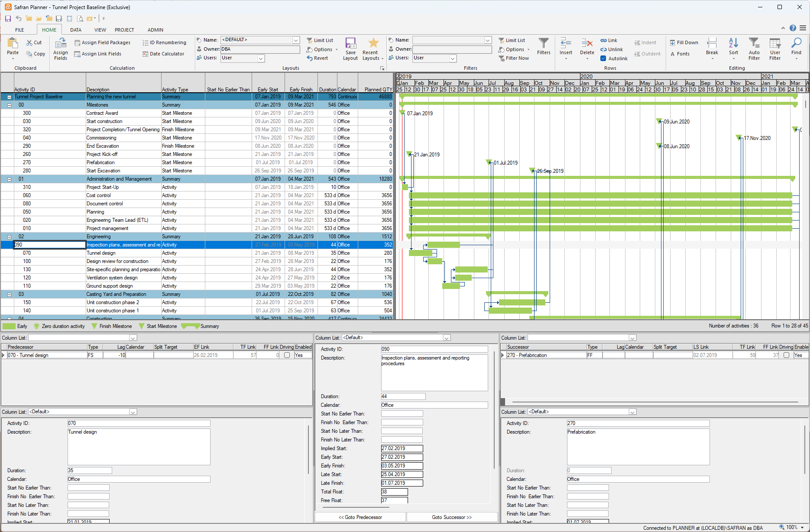Viewport: 810px width, 532px height.
Task: Open Fonts settings
Action: point(680,54)
